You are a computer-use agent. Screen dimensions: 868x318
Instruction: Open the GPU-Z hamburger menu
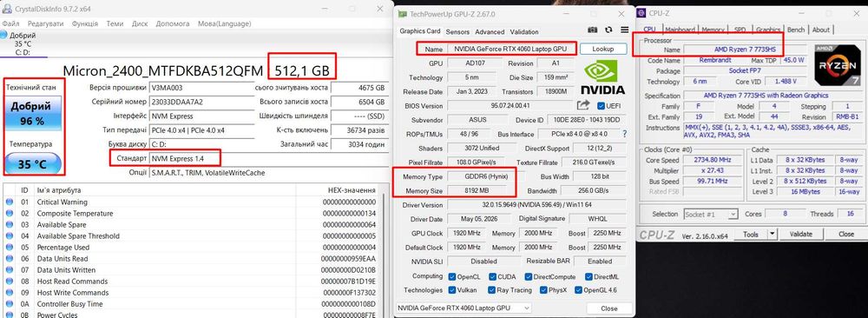(x=624, y=30)
